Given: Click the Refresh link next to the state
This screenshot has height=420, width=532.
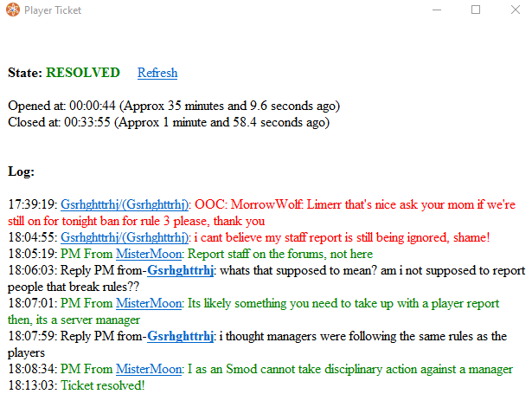Looking at the screenshot, I should click(x=157, y=73).
